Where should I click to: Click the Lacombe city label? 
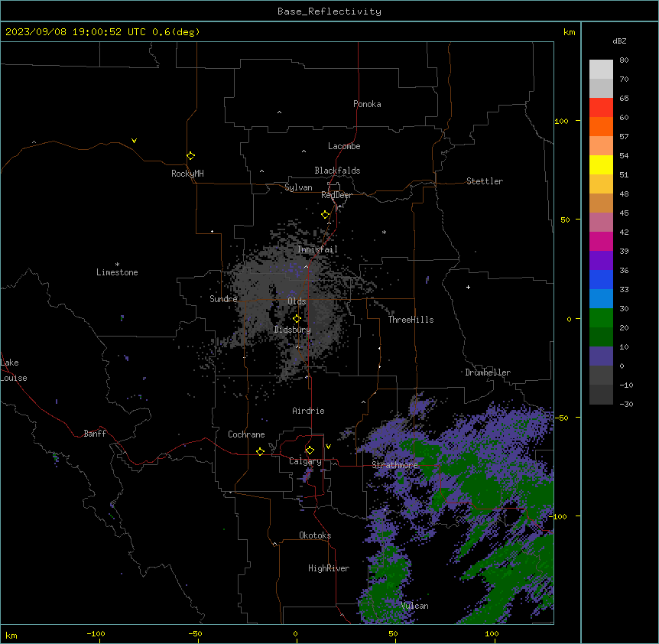tap(344, 146)
